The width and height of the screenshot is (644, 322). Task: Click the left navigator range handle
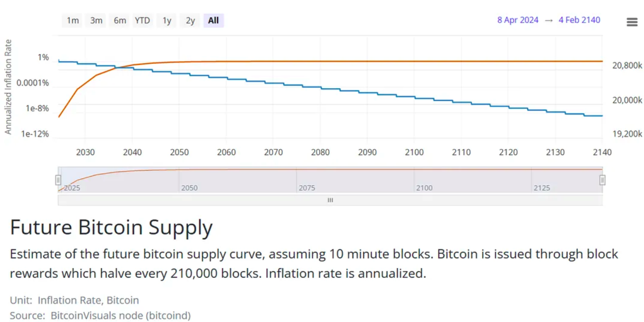tap(58, 180)
